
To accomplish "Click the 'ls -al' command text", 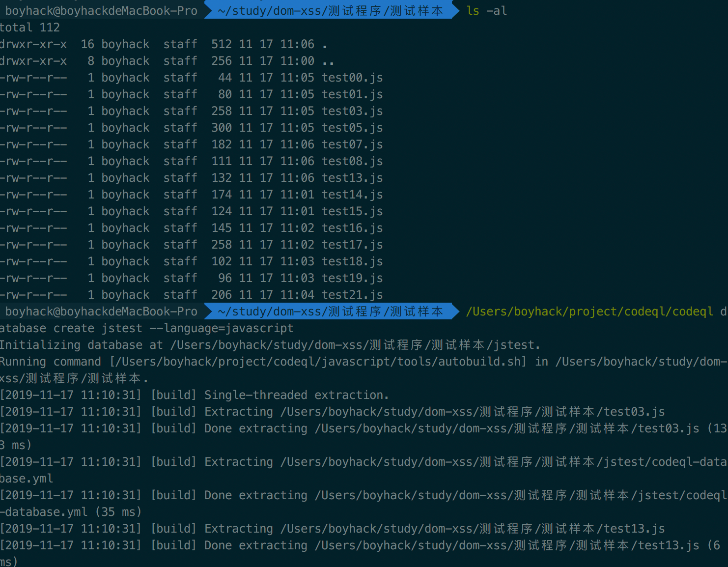I will [487, 11].
